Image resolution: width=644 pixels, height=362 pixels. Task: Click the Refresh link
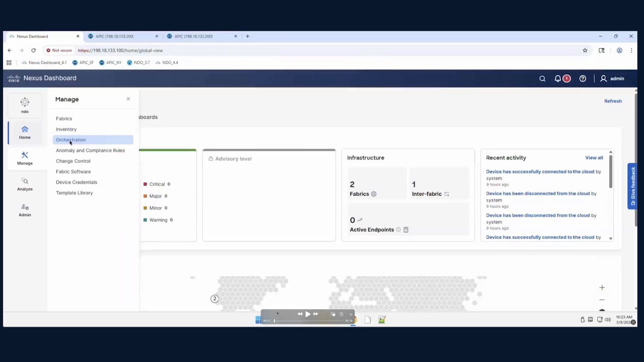pyautogui.click(x=613, y=101)
